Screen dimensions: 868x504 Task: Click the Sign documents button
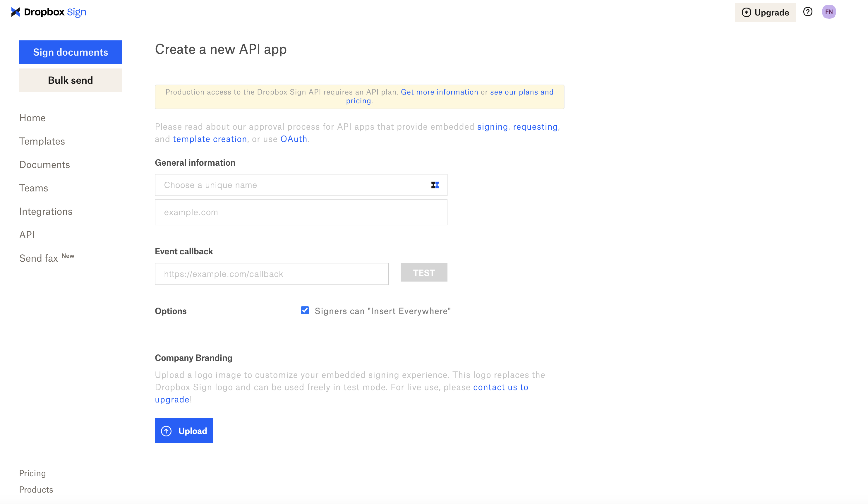70,52
